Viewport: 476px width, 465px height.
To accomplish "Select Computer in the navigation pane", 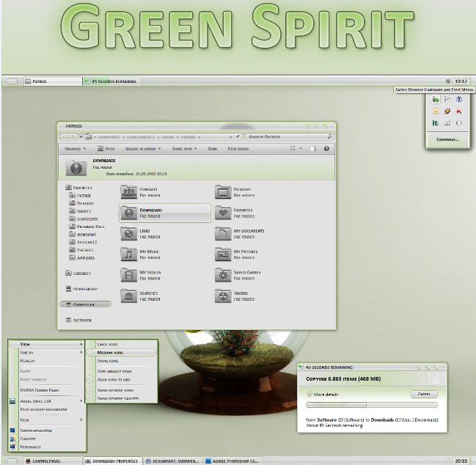I will click(x=86, y=304).
